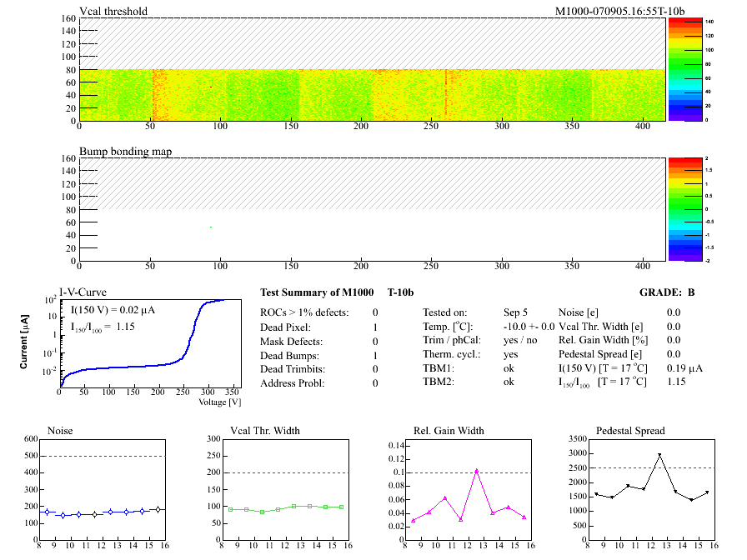Click the Vcal Thr. Width plot title
Image resolution: width=747 pixels, height=560 pixels.
pyautogui.click(x=265, y=431)
